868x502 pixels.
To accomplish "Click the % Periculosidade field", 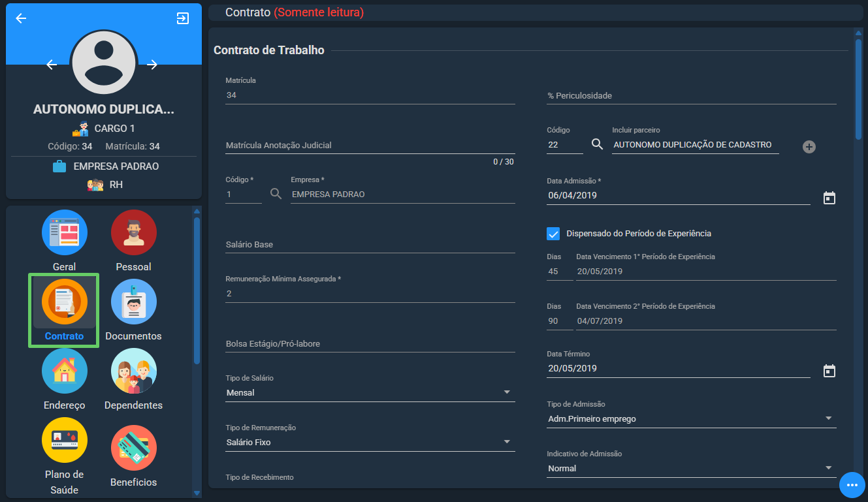I will 692,95.
